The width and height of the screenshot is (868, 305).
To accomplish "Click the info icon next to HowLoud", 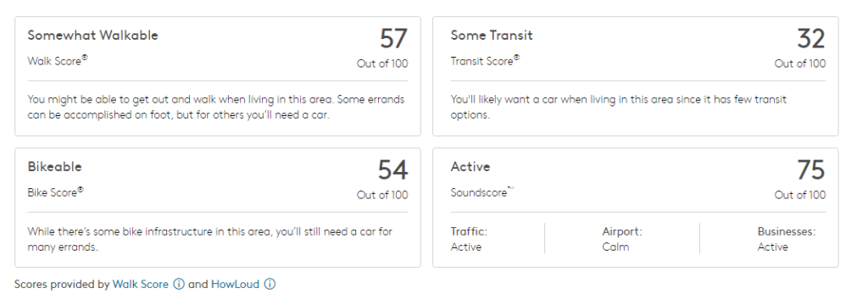I will click(x=270, y=284).
